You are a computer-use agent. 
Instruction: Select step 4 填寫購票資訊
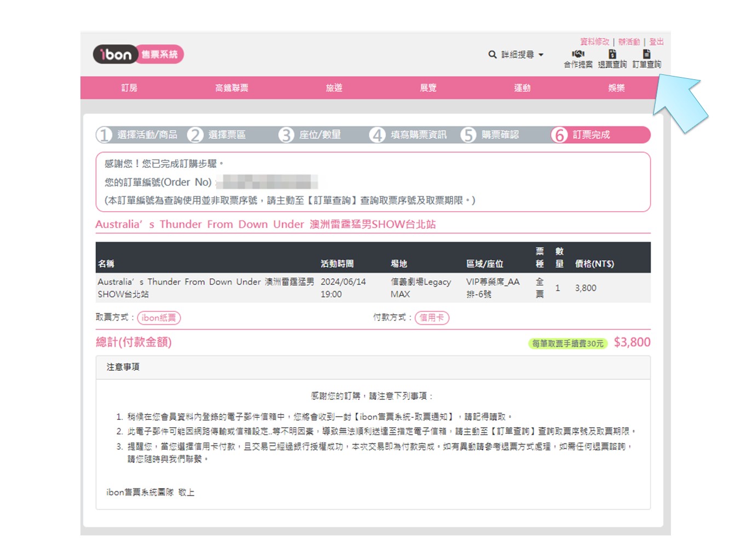point(408,135)
